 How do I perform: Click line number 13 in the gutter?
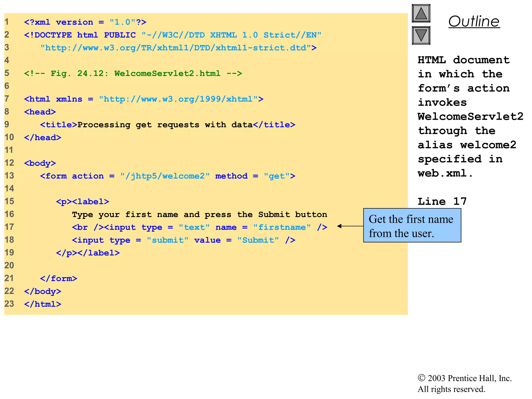9,176
